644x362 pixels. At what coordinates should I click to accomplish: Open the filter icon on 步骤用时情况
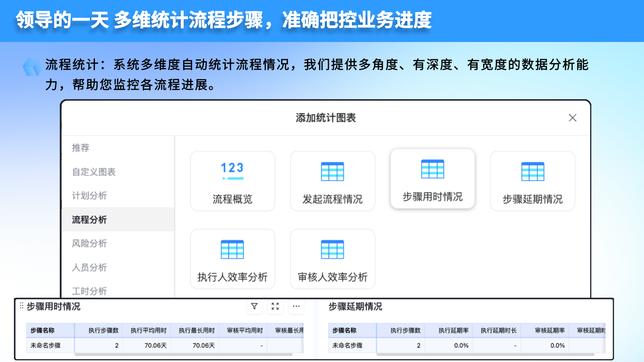coord(254,306)
